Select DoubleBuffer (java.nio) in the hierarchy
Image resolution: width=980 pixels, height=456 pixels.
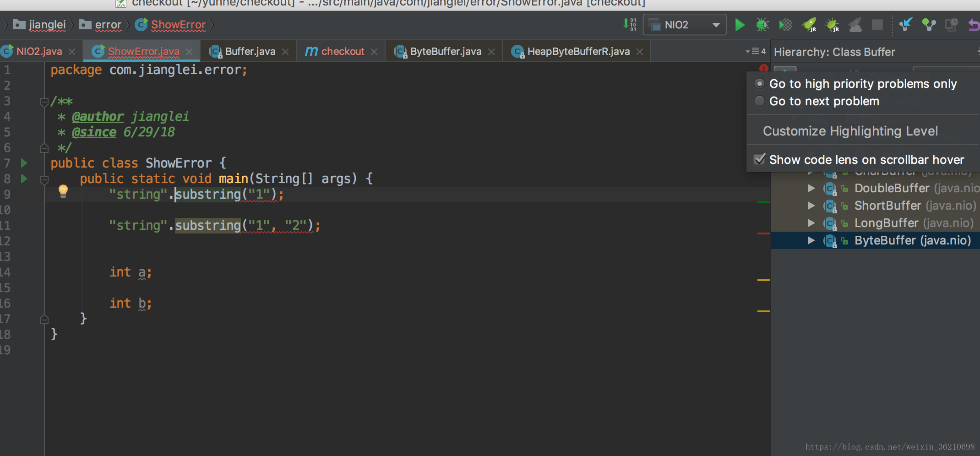917,188
